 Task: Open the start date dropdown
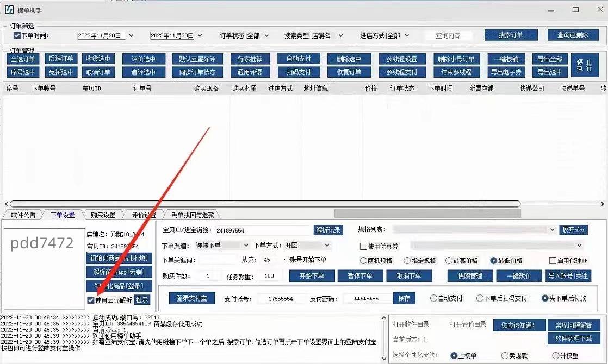point(131,36)
